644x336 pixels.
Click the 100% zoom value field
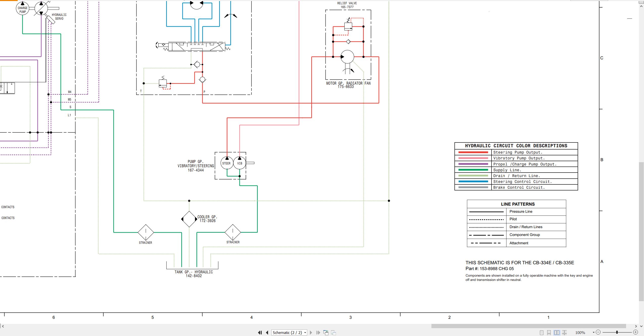pyautogui.click(x=580, y=332)
